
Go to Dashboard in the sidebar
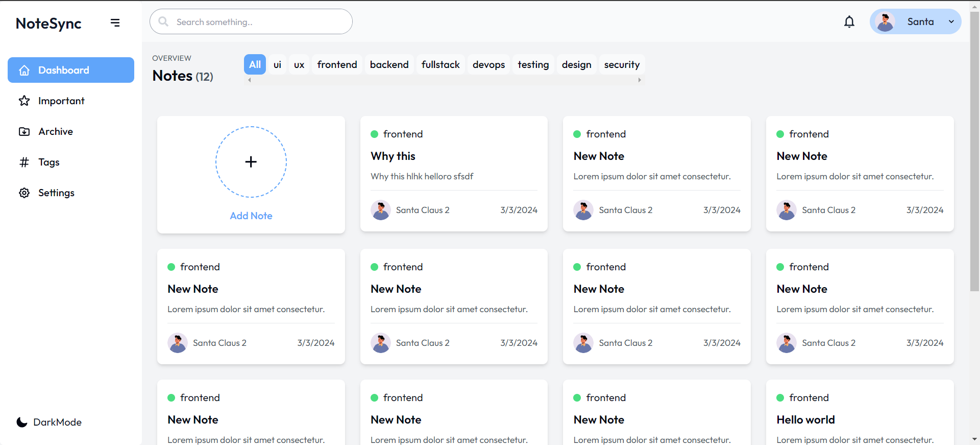tap(71, 70)
